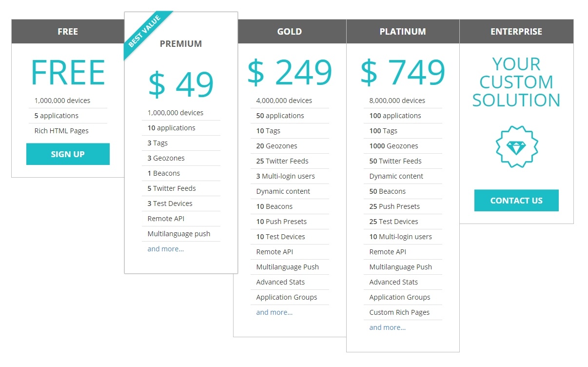
Task: Click the large FREE price text
Action: [x=68, y=73]
